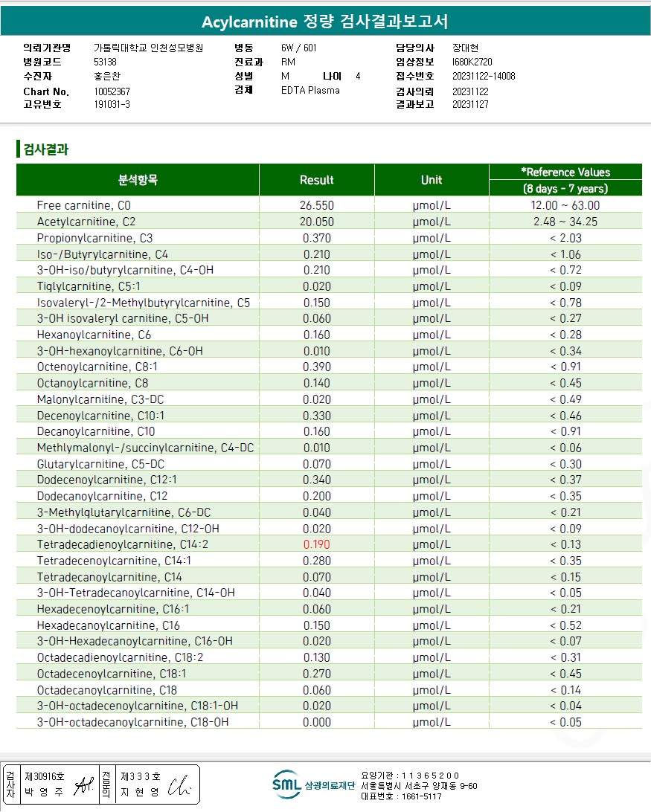
Task: Click the Tetradecadienoylcarnitine, C14:2 row label
Action: (x=123, y=545)
